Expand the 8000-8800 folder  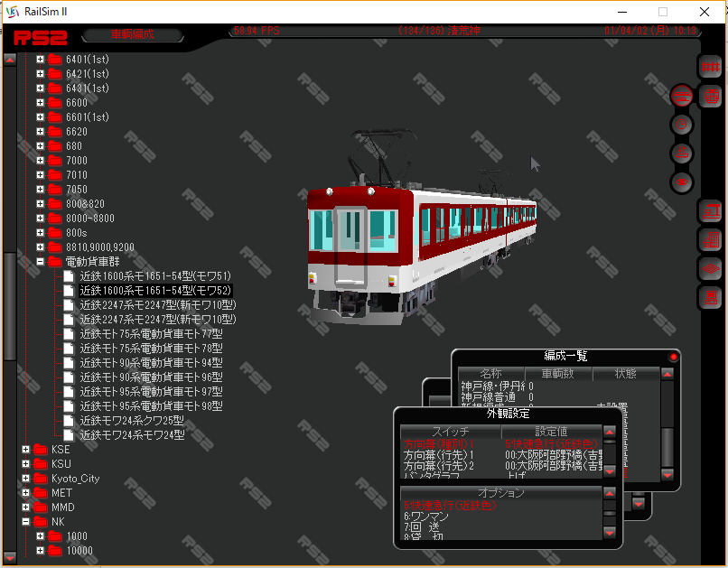[41, 219]
